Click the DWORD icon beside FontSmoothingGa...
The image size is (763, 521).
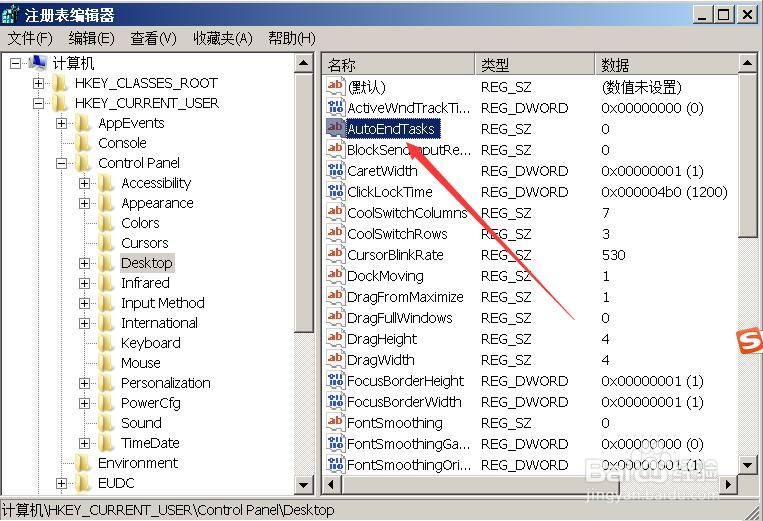pyautogui.click(x=335, y=443)
